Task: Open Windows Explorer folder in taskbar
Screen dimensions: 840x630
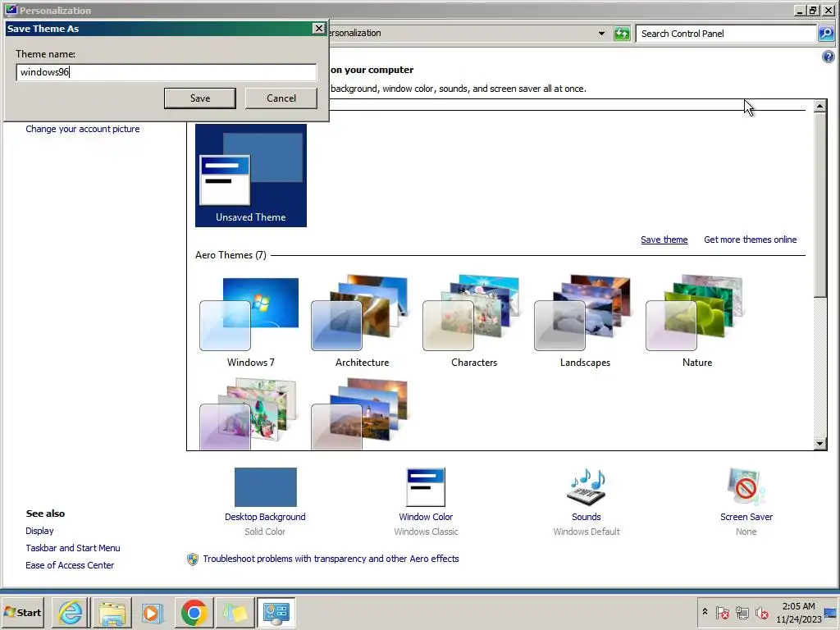Action: (112, 612)
